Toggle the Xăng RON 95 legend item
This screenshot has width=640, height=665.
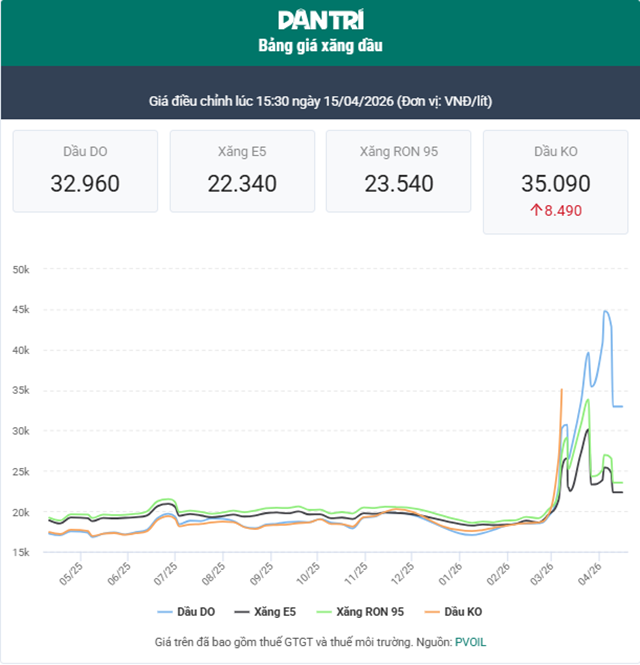pyautogui.click(x=360, y=610)
